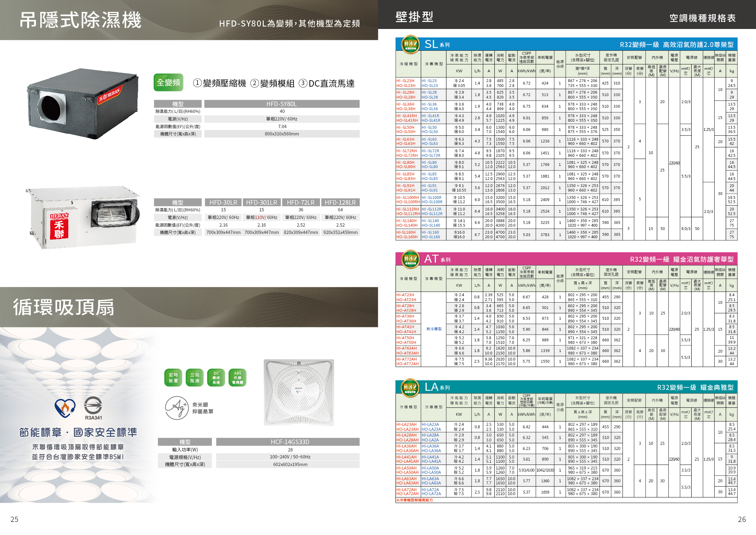This screenshot has height=535, width=756.
Task: Click the R32 badge beside LA 系列
Action: 410,387
